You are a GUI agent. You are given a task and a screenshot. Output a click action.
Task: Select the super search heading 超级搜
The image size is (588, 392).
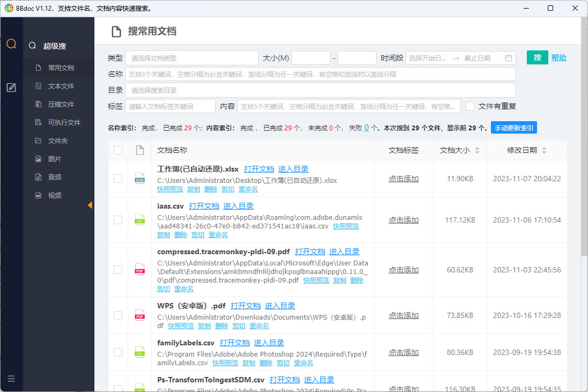[x=55, y=46]
